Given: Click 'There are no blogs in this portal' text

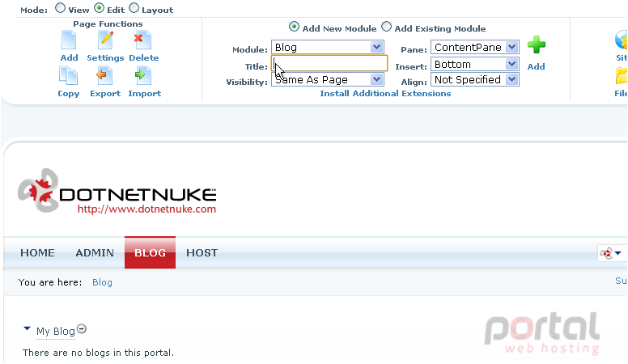Looking at the screenshot, I should click(98, 353).
